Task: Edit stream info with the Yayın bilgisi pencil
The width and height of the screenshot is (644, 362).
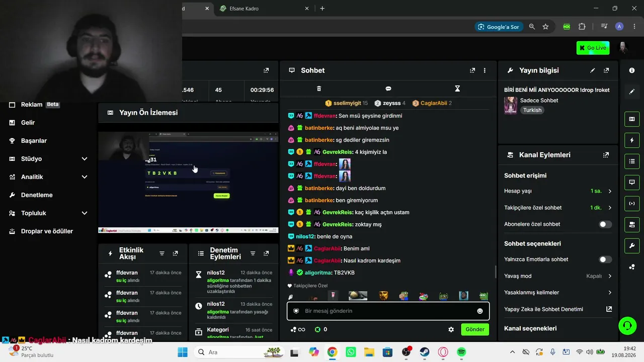Action: click(593, 70)
